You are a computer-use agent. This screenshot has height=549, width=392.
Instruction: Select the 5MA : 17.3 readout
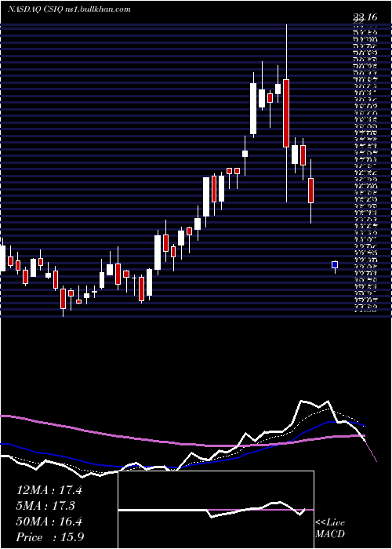[45, 506]
